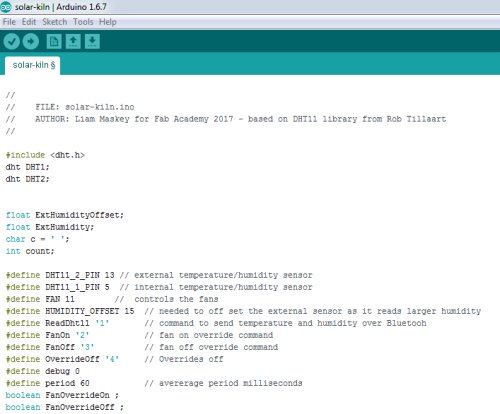Click the 'float ExtHumidityOffset;' line
The image size is (500, 414).
[x=65, y=215]
